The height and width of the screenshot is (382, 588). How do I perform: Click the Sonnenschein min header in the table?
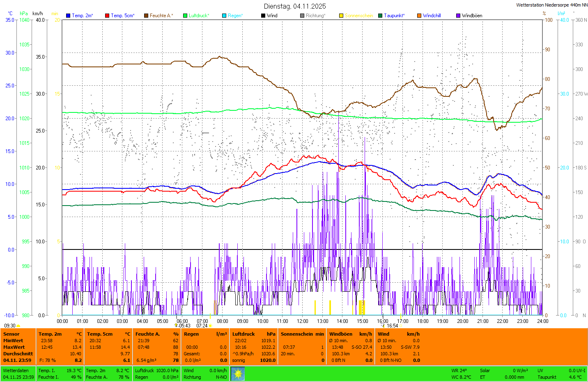[x=302, y=334]
